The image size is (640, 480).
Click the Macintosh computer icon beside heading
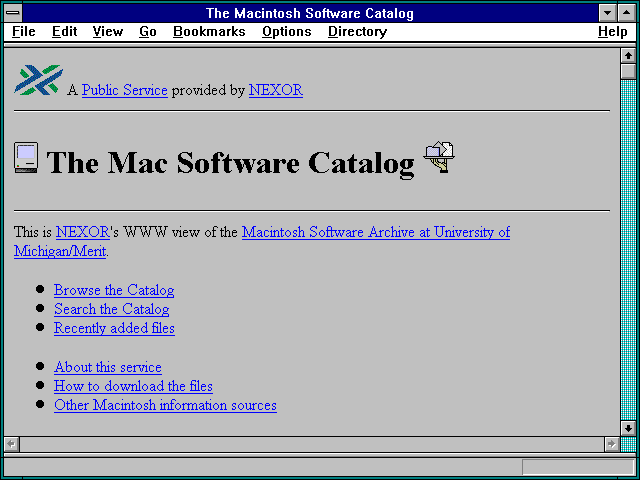coord(26,157)
